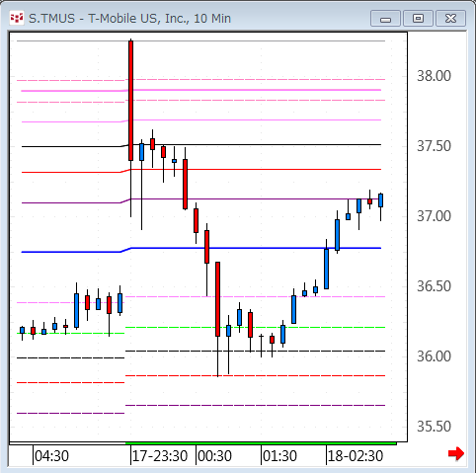The width and height of the screenshot is (476, 473).
Task: Click the 01:30 time axis label
Action: 279,456
